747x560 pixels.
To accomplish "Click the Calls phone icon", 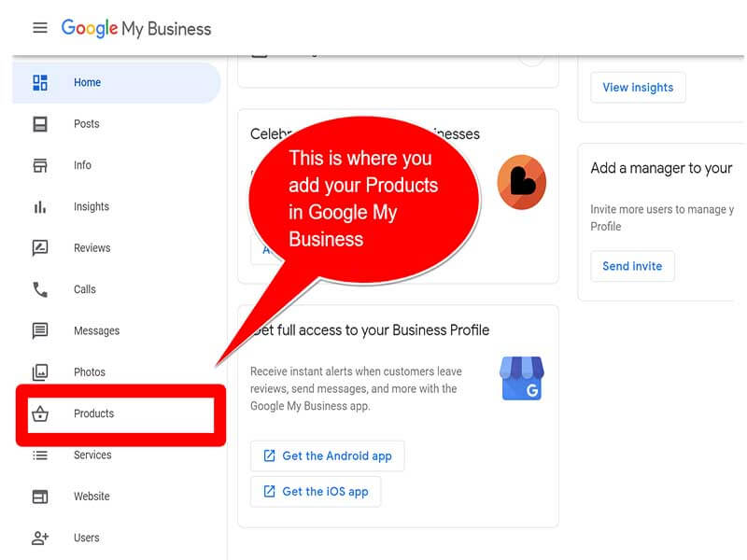I will click(x=40, y=289).
